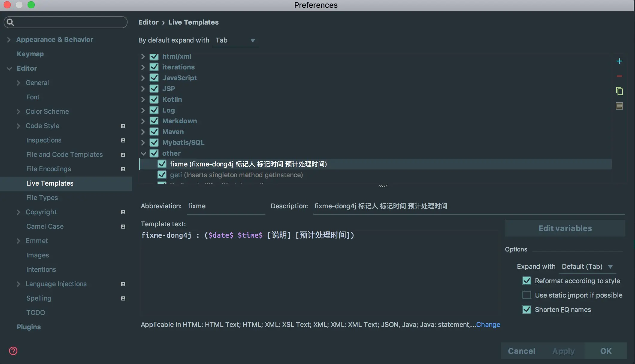Open the Keymap settings section
635x364 pixels.
(x=30, y=54)
